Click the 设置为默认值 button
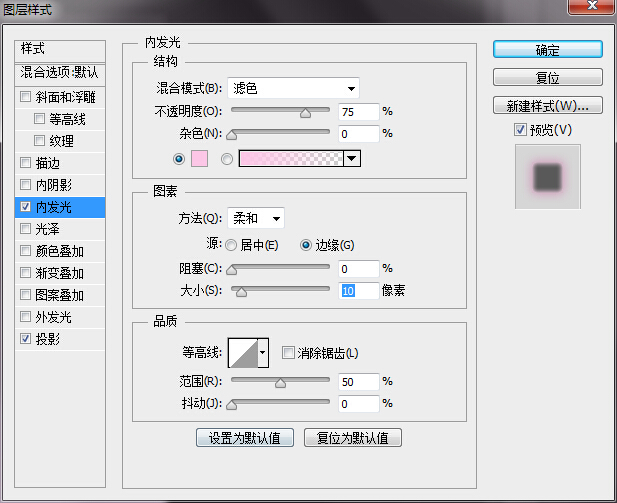 coord(244,438)
